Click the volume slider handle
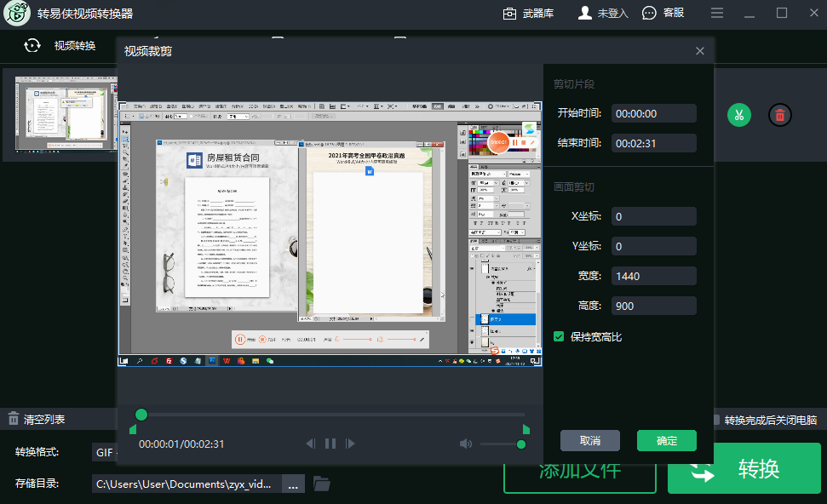This screenshot has width=827, height=504. pyautogui.click(x=521, y=444)
